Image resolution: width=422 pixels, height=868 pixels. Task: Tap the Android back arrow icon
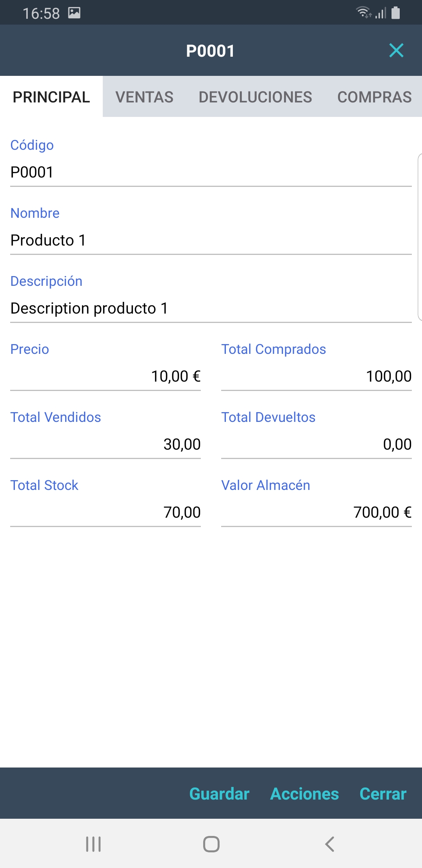coord(329,844)
